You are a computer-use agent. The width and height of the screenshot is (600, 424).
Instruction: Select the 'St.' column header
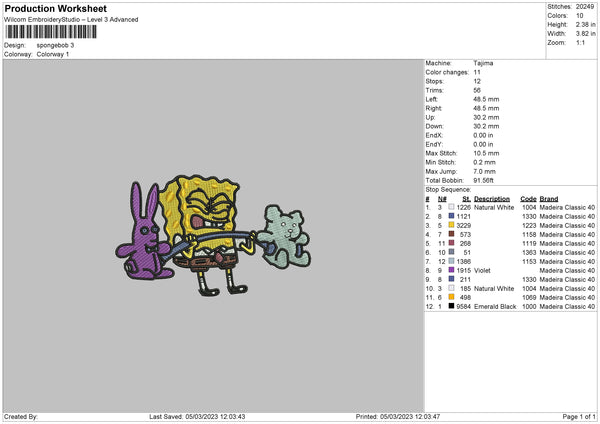click(x=466, y=199)
